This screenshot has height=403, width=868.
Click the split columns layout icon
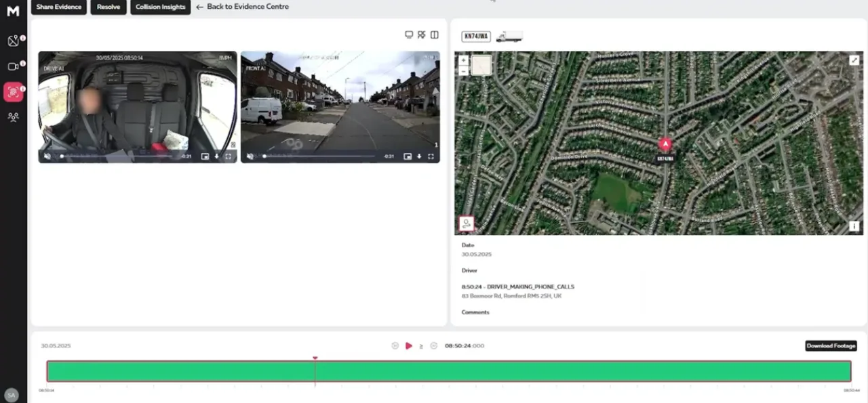click(x=435, y=35)
